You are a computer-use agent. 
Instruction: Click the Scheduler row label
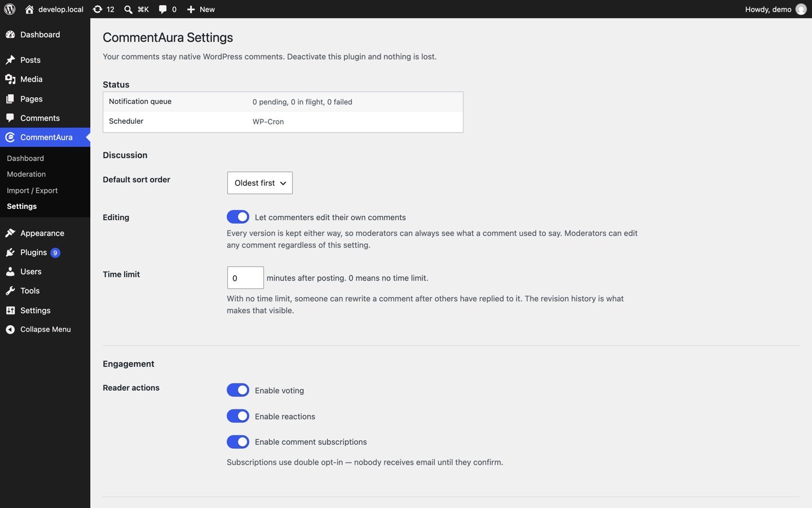[126, 121]
